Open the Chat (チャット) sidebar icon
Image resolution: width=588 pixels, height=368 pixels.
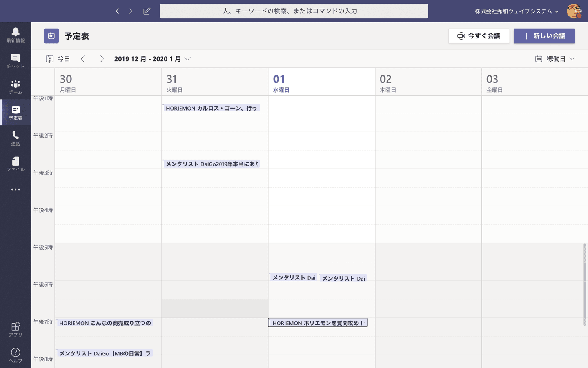click(x=15, y=61)
